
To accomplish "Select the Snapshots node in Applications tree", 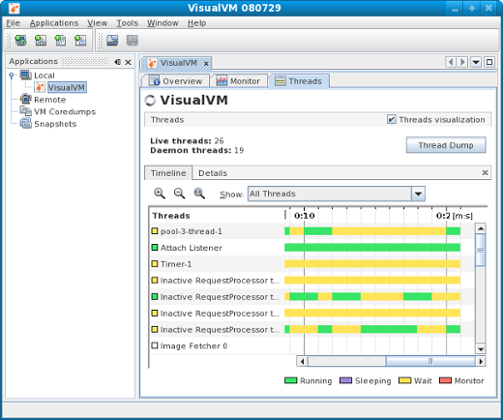I will tap(55, 124).
